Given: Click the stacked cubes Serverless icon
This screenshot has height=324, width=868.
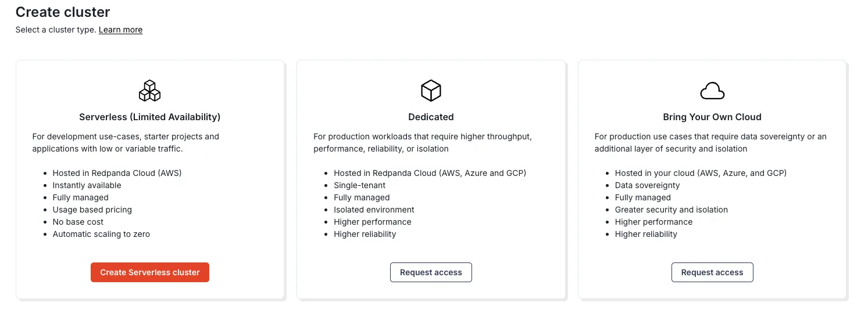Looking at the screenshot, I should point(150,91).
